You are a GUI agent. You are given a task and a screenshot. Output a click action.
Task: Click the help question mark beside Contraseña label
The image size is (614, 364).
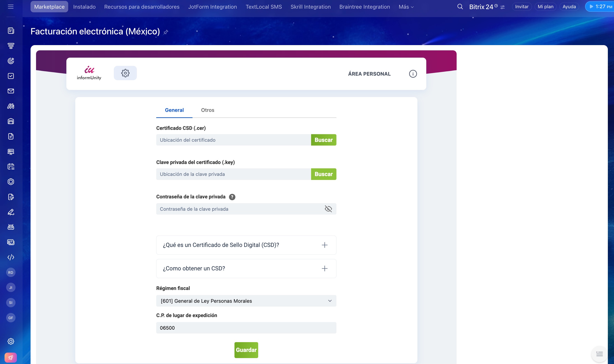(232, 197)
